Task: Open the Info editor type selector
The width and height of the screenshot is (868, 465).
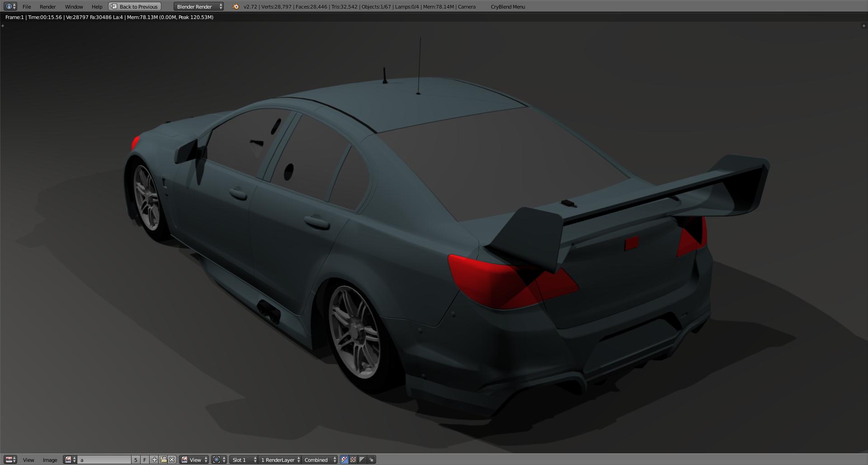Action: pos(10,6)
